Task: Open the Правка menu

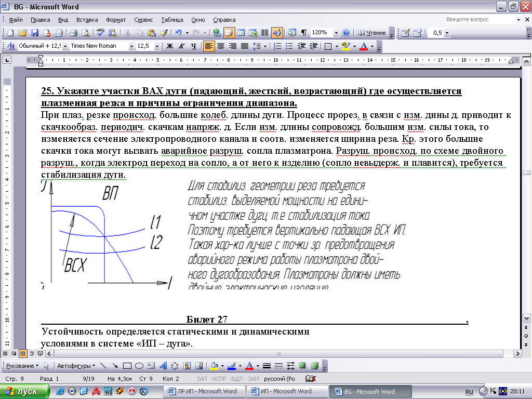Action: click(x=41, y=20)
